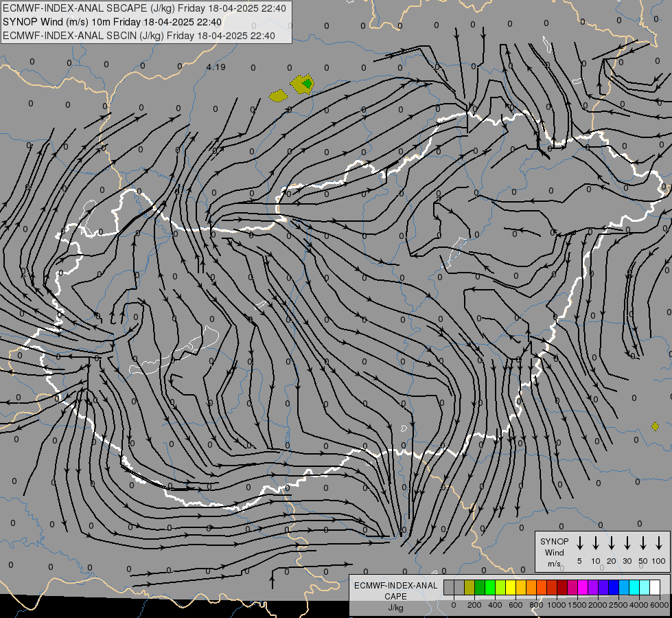The image size is (672, 618).
Task: Click the 30 m/s wind arrow in legend
Action: pos(627,542)
